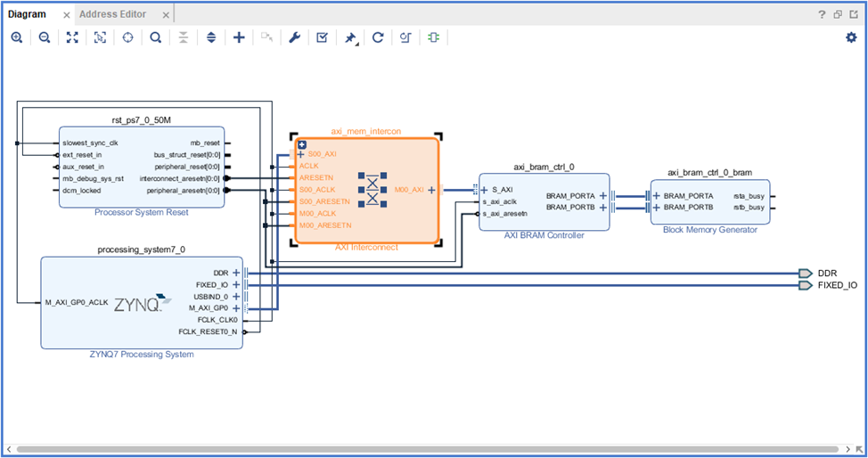The width and height of the screenshot is (868, 458).
Task: Select the Diagram tab
Action: [x=27, y=14]
